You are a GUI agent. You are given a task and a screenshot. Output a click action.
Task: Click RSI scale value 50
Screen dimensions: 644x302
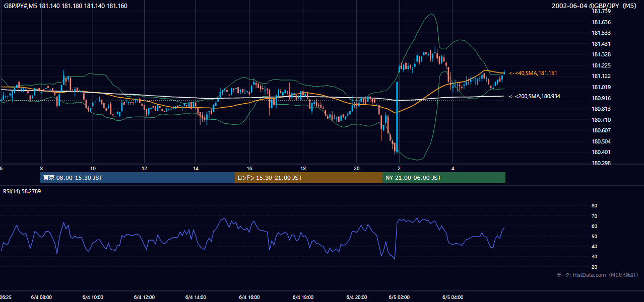594,236
